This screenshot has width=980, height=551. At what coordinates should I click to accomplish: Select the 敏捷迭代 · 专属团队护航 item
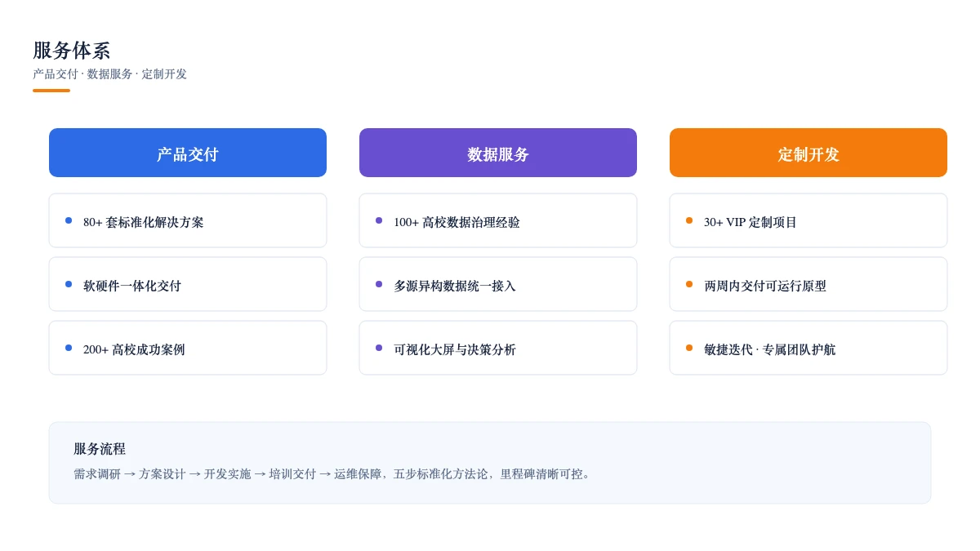[808, 348]
